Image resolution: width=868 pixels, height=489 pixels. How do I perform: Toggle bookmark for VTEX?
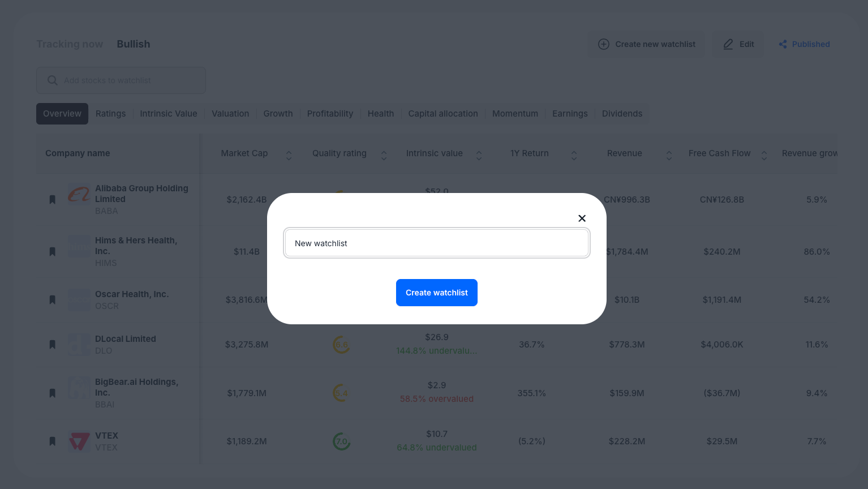click(x=53, y=441)
